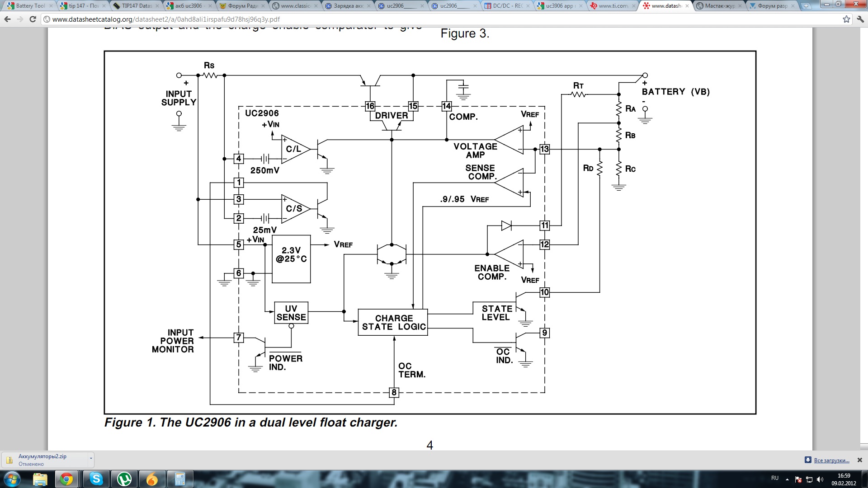868x488 pixels.
Task: Close the tip 147 tab
Action: point(104,6)
